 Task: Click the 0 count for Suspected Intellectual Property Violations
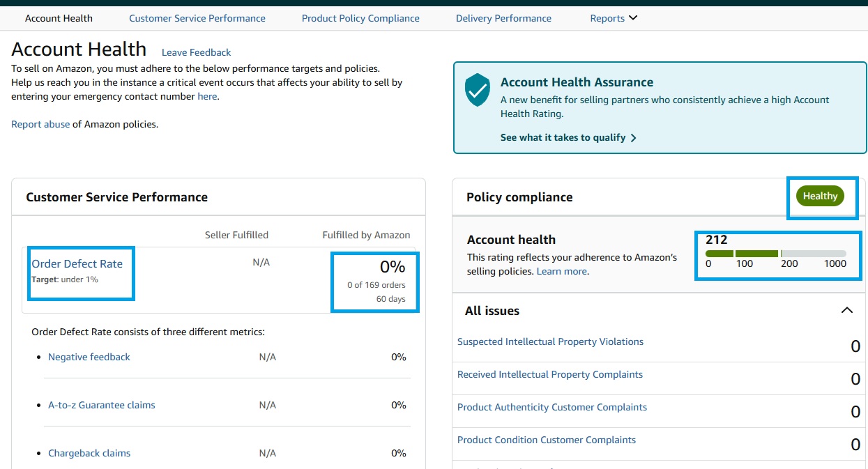(x=855, y=346)
